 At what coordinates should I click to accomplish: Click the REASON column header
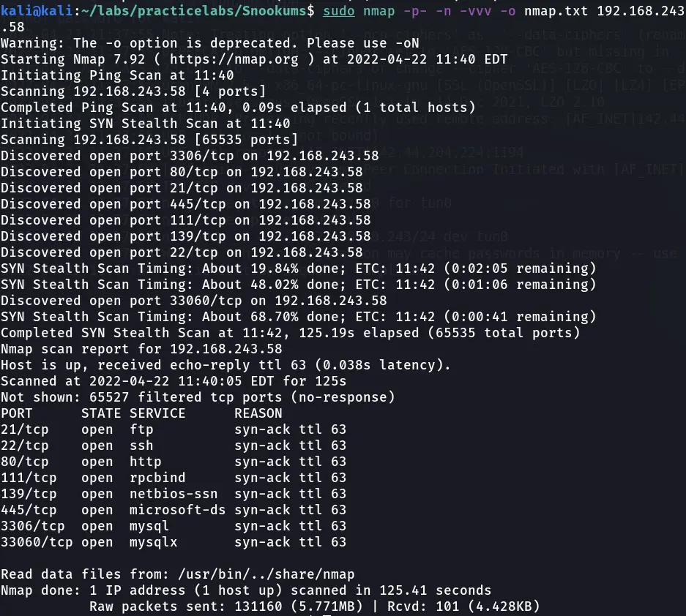pyautogui.click(x=258, y=413)
